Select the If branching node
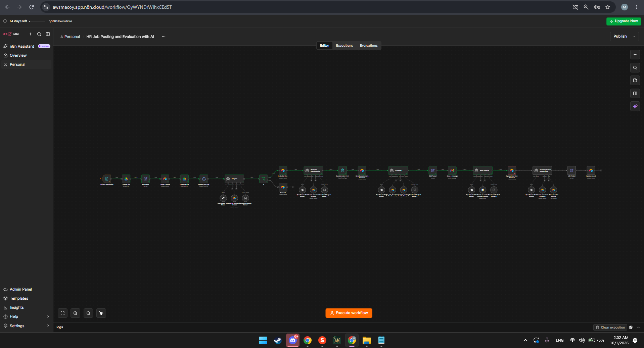This screenshot has height=348, width=644. [x=264, y=179]
